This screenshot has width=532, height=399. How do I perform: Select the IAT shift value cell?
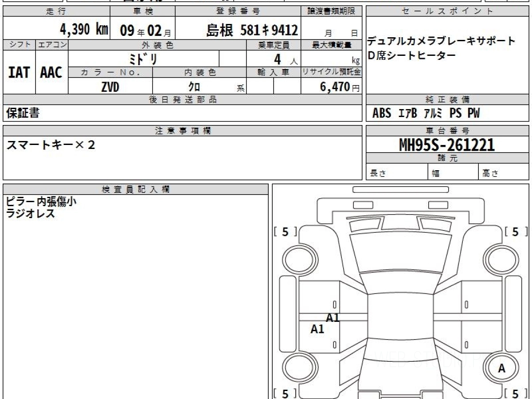[x=19, y=72]
